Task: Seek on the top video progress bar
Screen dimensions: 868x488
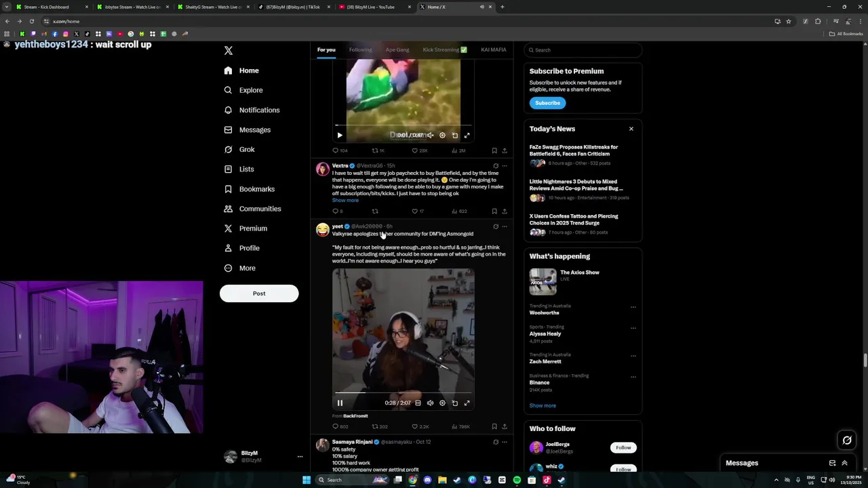Action: [403, 125]
